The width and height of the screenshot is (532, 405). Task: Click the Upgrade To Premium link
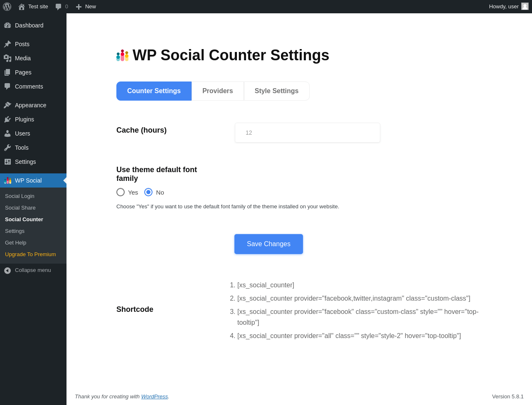click(x=30, y=254)
